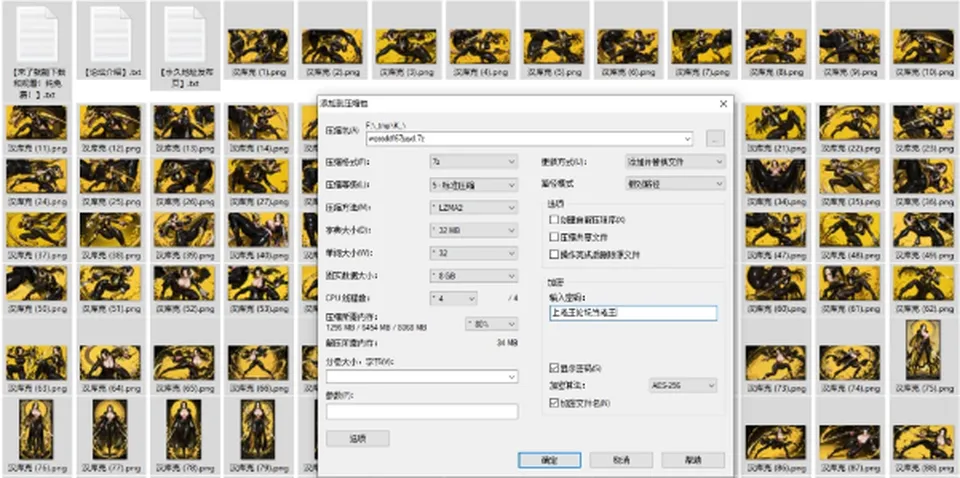Select thumbnail 汉库克 (22).png

(850, 123)
